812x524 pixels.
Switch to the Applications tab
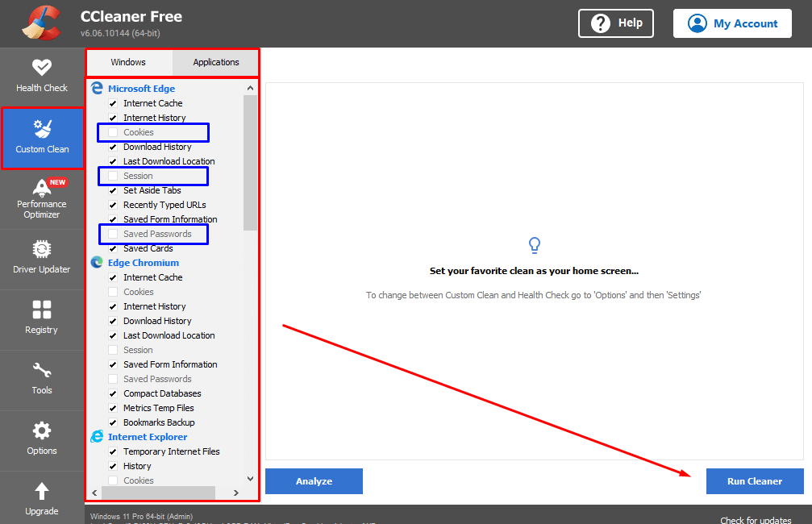pyautogui.click(x=215, y=62)
